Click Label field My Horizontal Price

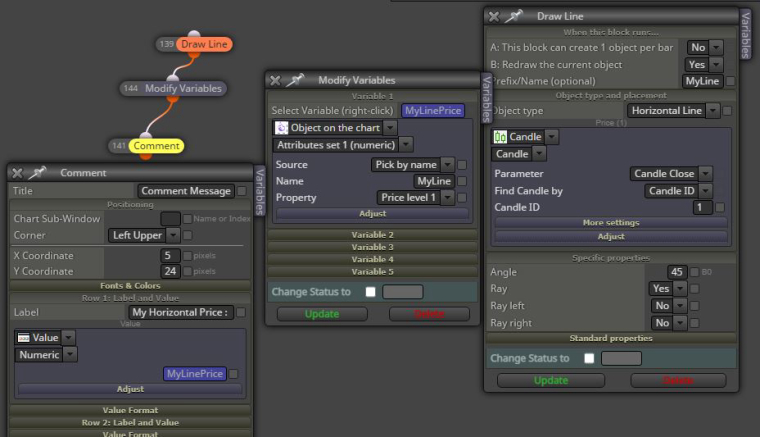(180, 312)
